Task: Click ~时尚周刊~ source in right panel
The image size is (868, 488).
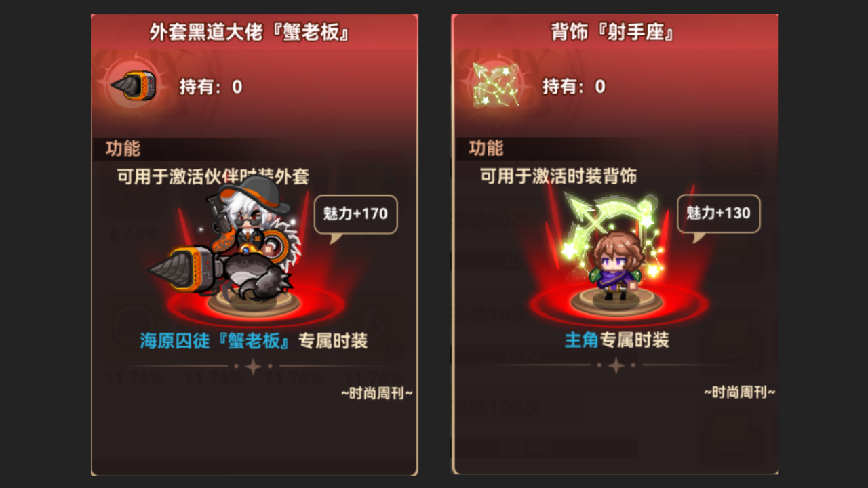Action: point(740,392)
